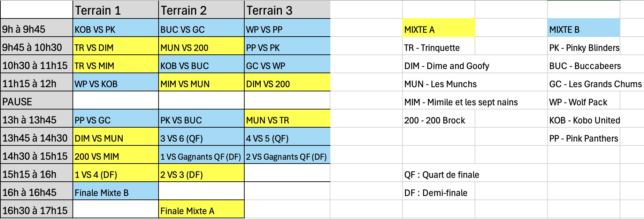This screenshot has height=219, width=644.
Task: Select the 1 VS Gagnants QF (DF) cell
Action: click(201, 155)
